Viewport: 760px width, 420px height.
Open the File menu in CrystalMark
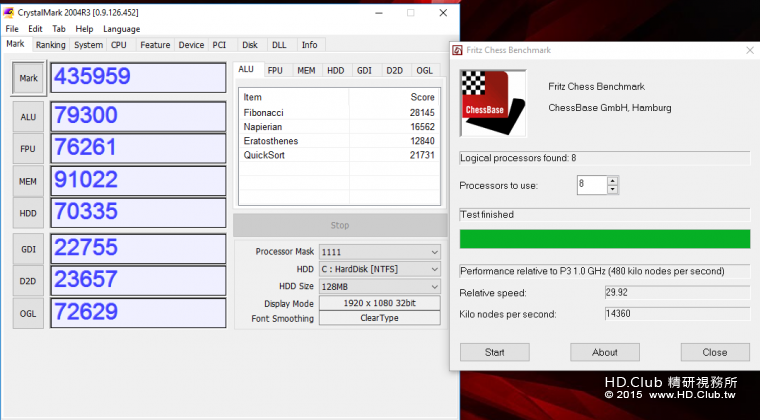pos(12,29)
